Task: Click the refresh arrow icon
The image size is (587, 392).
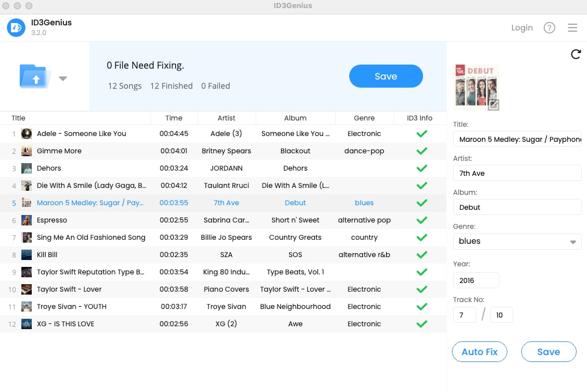Action: coord(576,54)
